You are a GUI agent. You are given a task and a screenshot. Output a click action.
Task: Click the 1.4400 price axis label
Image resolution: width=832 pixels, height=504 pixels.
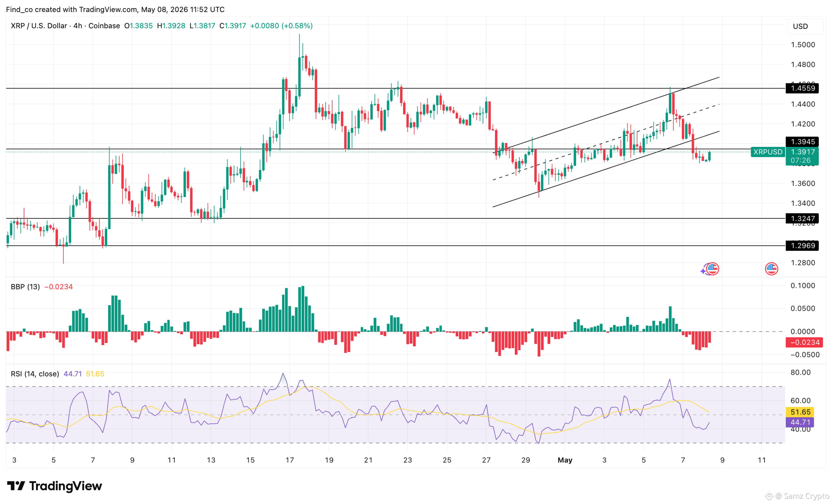point(803,104)
